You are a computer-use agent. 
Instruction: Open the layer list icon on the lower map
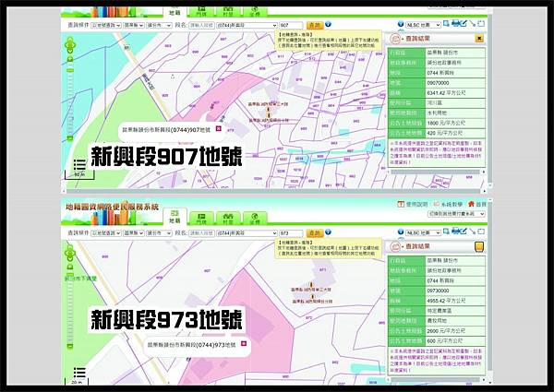(79, 373)
